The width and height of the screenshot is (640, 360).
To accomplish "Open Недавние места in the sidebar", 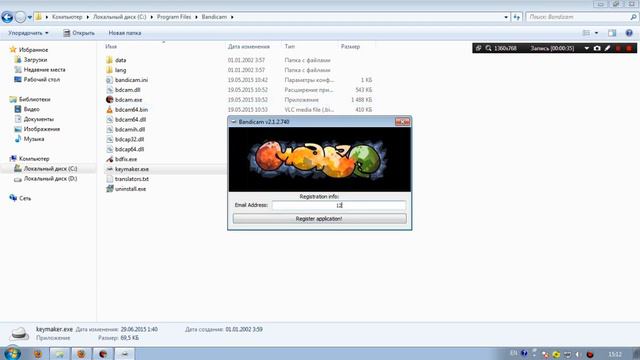I will click(x=44, y=69).
